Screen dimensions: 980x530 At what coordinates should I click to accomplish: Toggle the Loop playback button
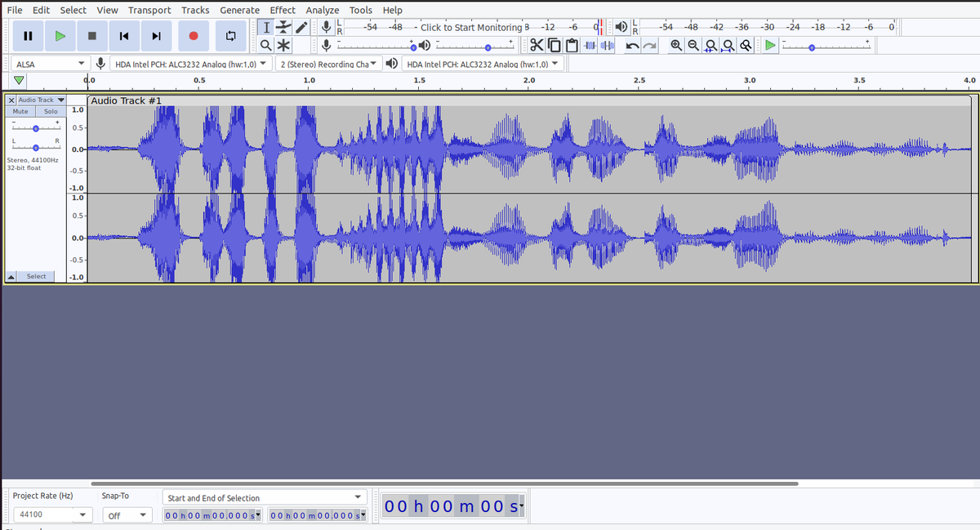click(230, 36)
